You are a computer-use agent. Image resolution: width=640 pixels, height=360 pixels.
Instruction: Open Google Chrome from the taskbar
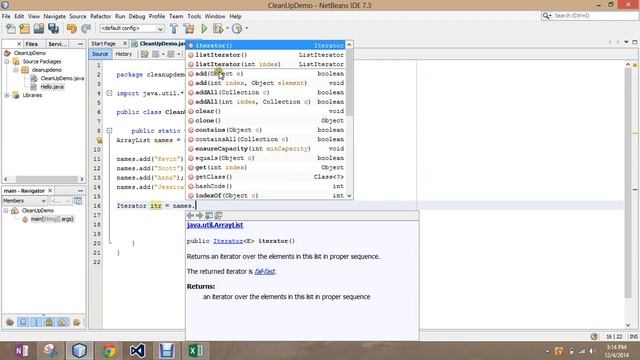pos(109,351)
